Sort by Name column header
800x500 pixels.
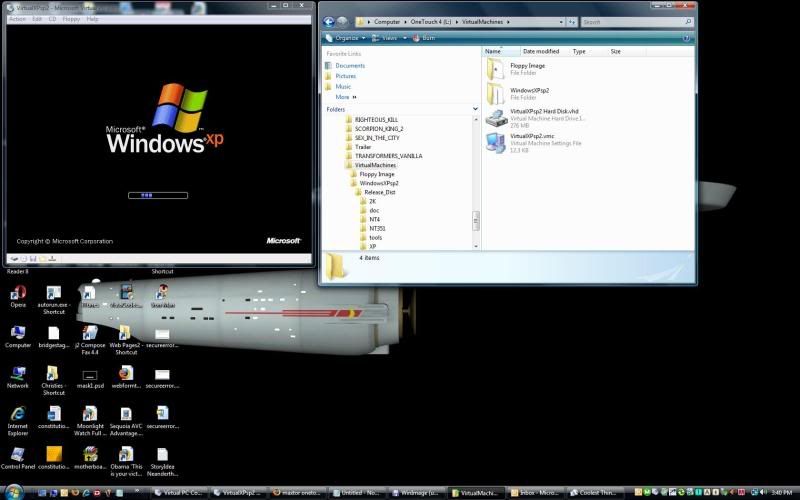501,52
